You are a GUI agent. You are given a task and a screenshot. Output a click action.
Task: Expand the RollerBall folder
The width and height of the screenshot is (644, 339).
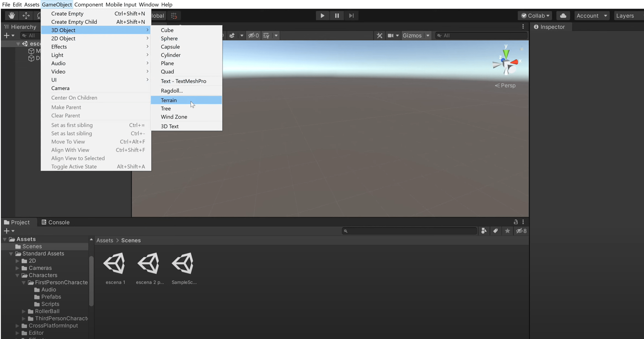point(24,311)
